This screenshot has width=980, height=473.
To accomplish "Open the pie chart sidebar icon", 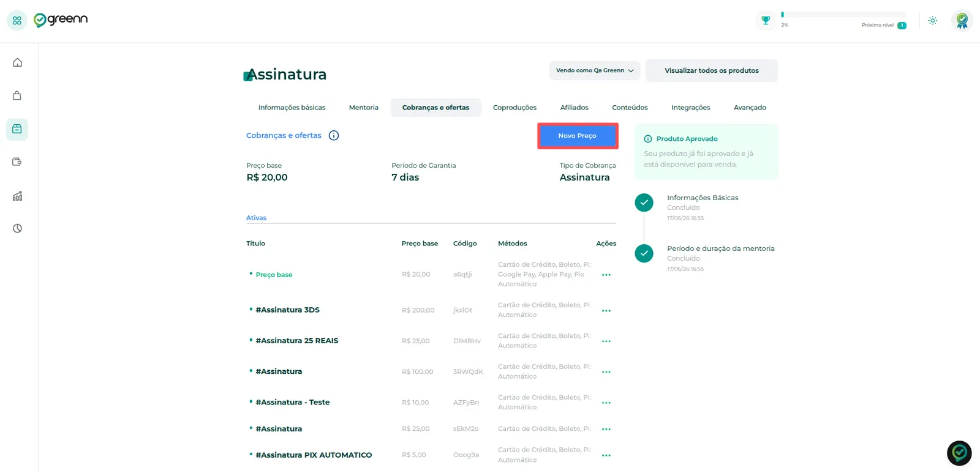I will click(x=17, y=228).
